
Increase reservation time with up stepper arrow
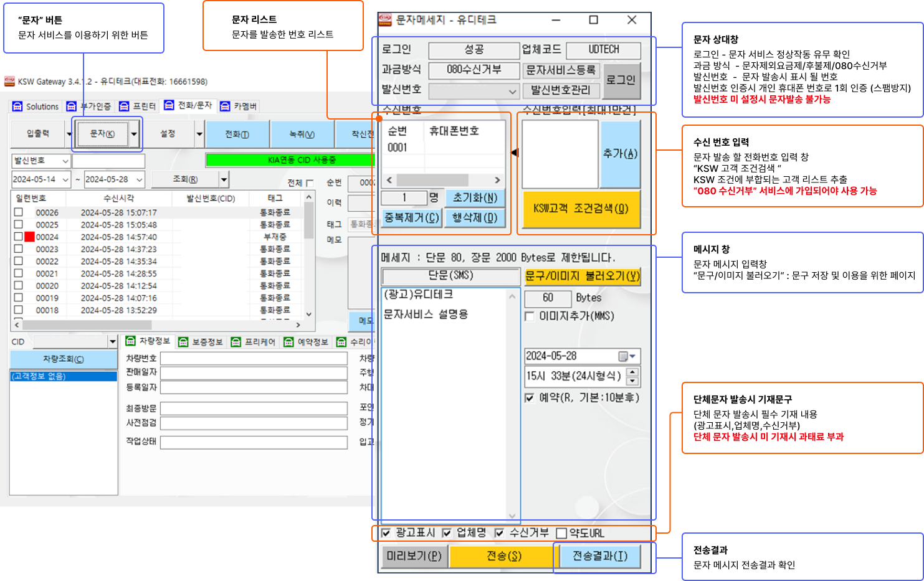[632, 372]
